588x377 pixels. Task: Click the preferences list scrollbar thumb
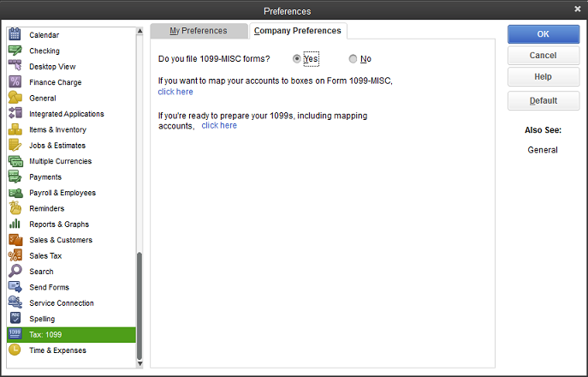tap(140, 306)
